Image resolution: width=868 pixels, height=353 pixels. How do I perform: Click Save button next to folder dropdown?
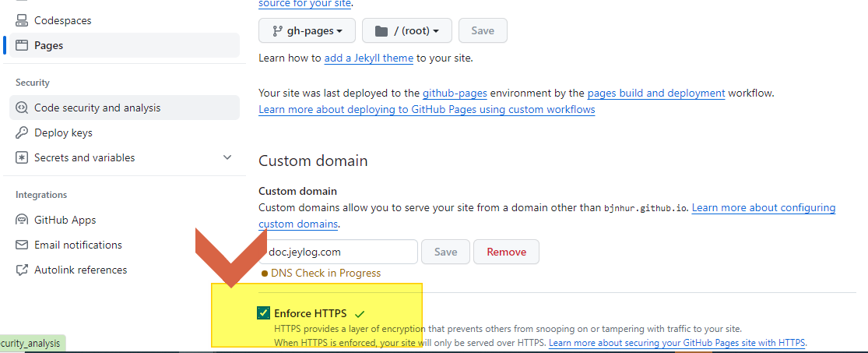click(483, 30)
